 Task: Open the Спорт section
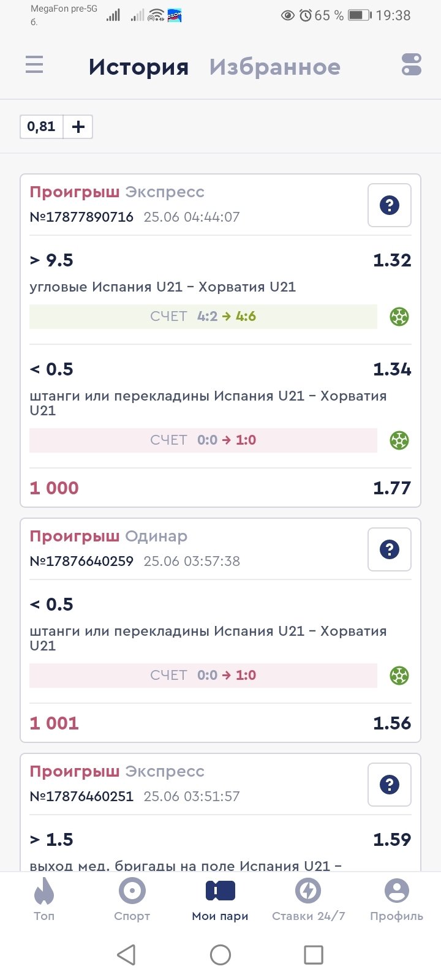coord(132,899)
